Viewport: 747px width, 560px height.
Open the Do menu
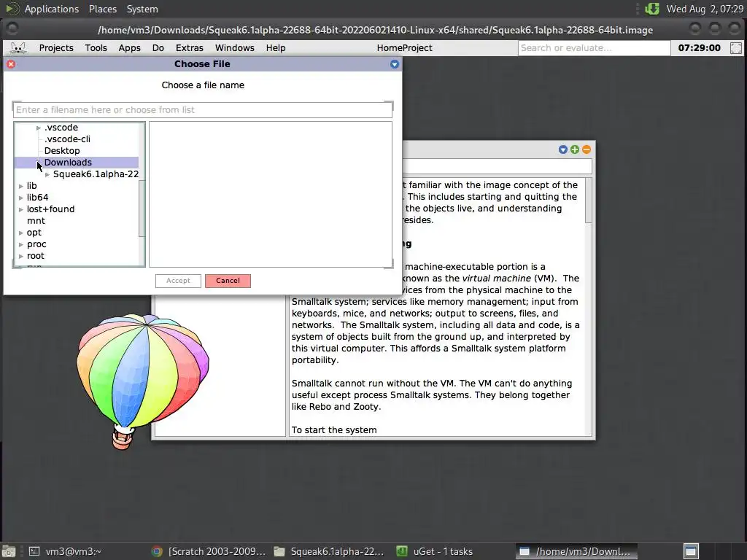[x=158, y=48]
